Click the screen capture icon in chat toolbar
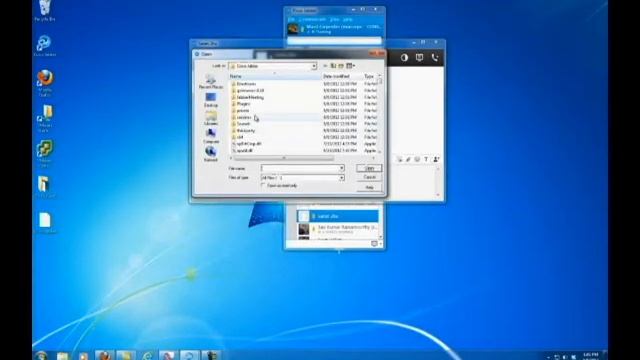Image resolution: width=640 pixels, height=360 pixels. coord(400,159)
